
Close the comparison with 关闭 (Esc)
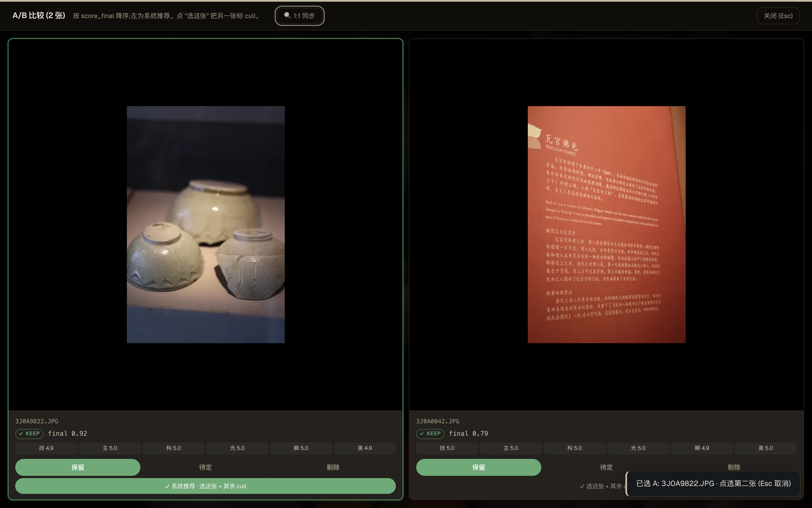[778, 16]
